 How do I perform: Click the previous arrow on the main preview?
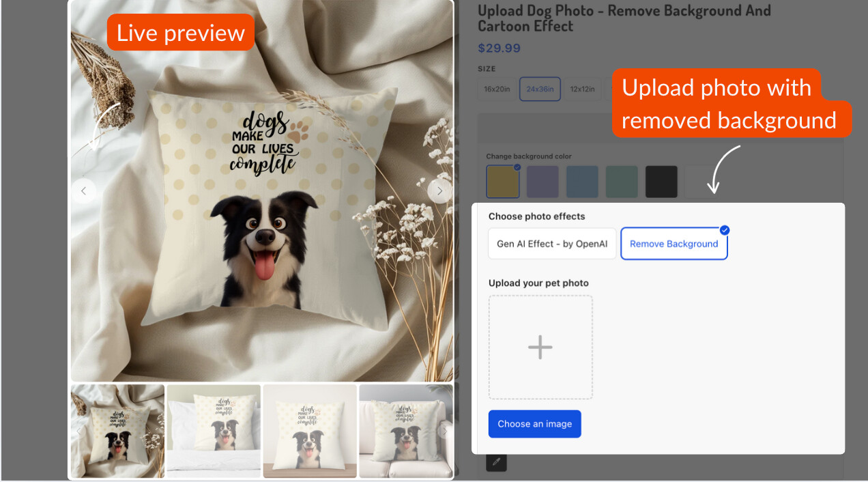click(83, 191)
